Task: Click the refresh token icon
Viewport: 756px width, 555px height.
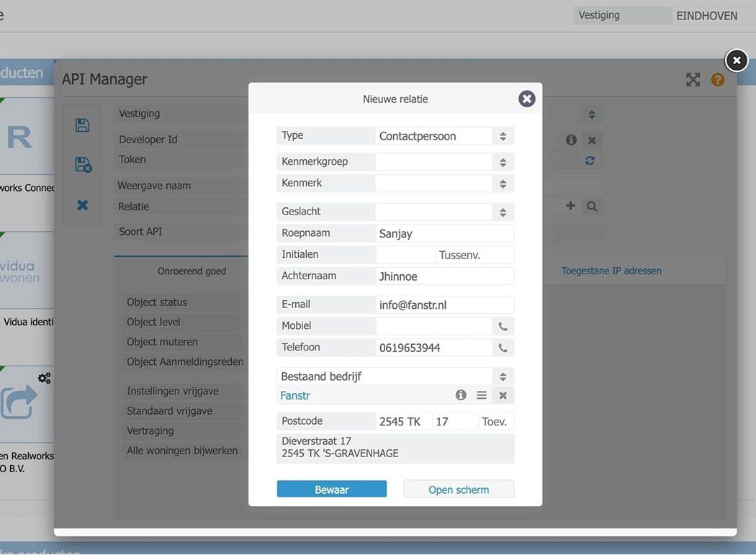Action: (590, 161)
